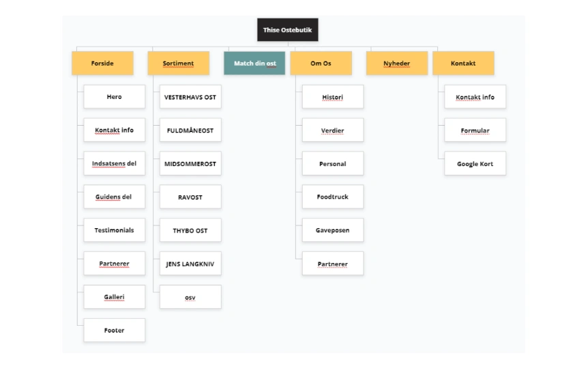Click the Formular box
This screenshot has width=588, height=377.
click(475, 130)
